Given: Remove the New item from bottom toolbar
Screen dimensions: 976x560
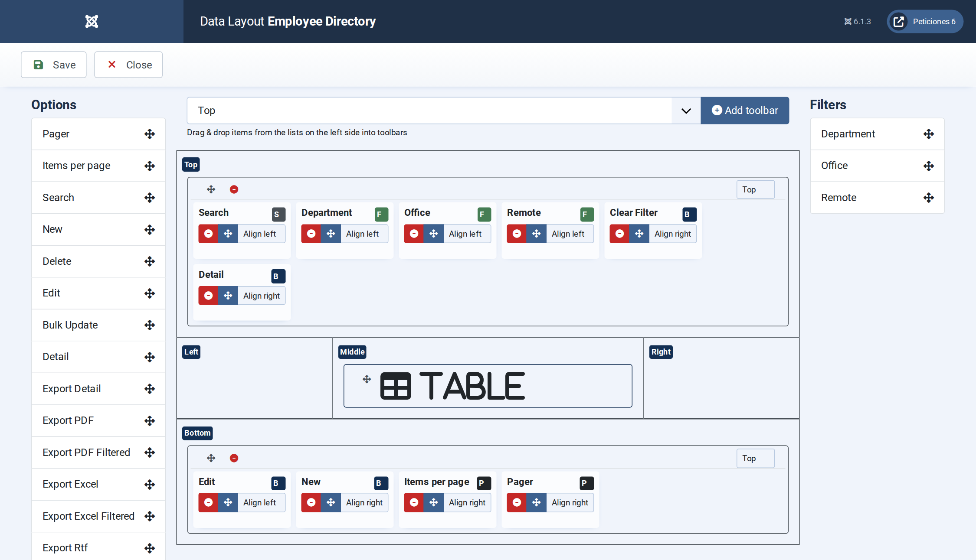Looking at the screenshot, I should [311, 502].
